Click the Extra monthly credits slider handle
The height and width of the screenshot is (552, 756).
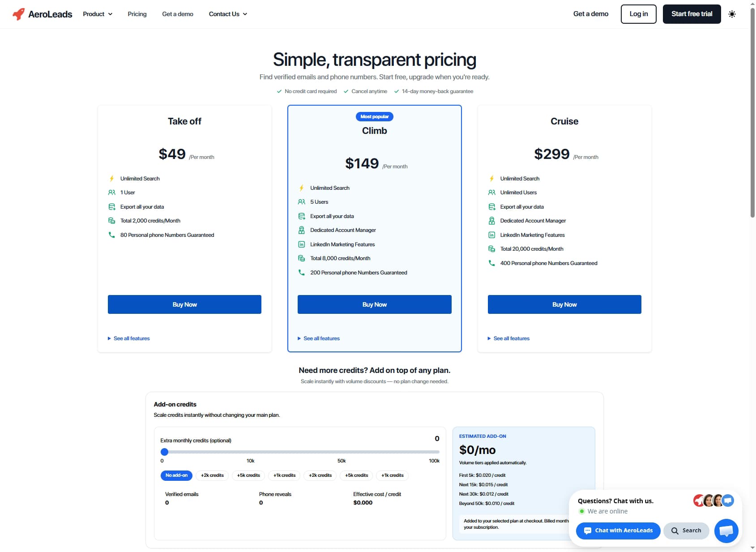point(164,452)
